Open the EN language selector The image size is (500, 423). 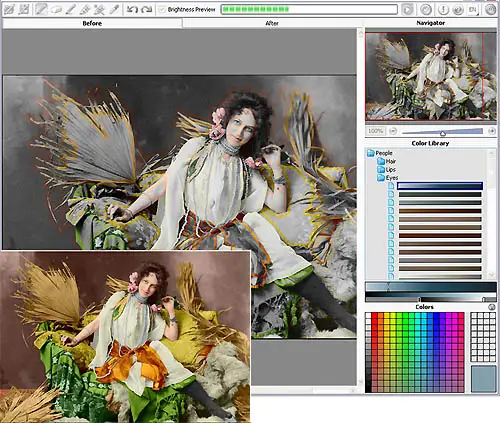[x=473, y=9]
